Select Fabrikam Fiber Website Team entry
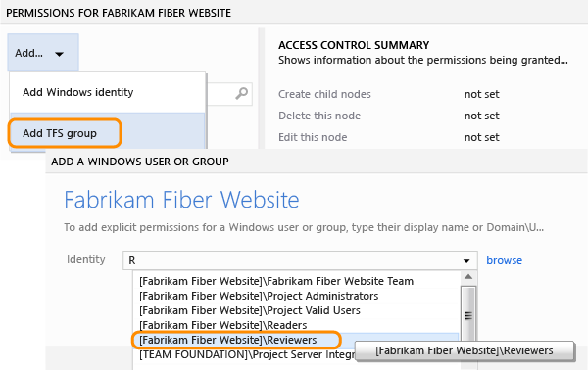The image size is (588, 370). [276, 281]
